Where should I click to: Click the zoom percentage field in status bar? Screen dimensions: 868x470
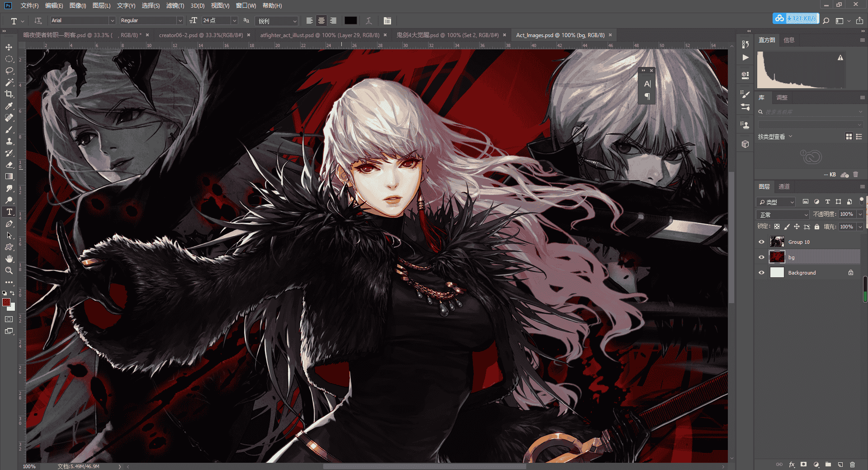pos(29,466)
